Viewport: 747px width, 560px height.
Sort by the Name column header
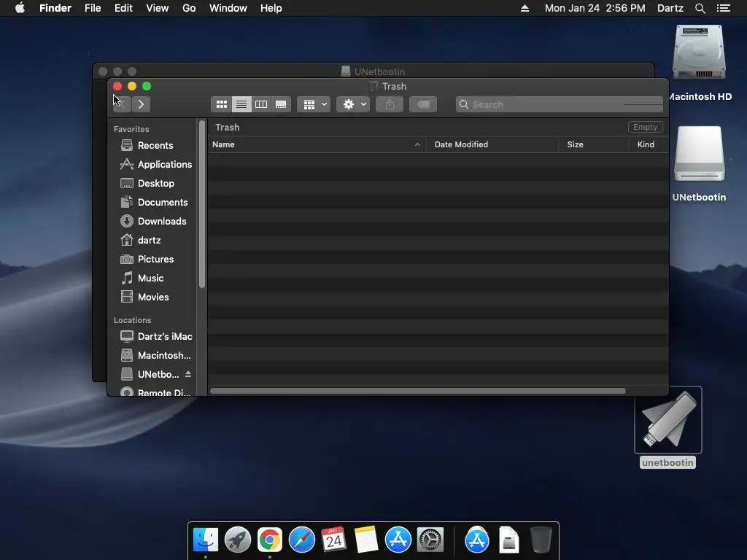click(317, 144)
